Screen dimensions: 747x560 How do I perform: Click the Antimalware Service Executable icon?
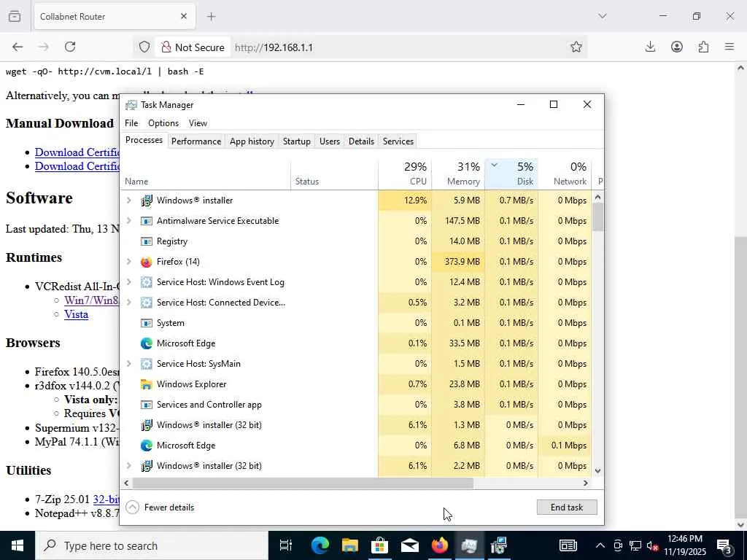[147, 221]
